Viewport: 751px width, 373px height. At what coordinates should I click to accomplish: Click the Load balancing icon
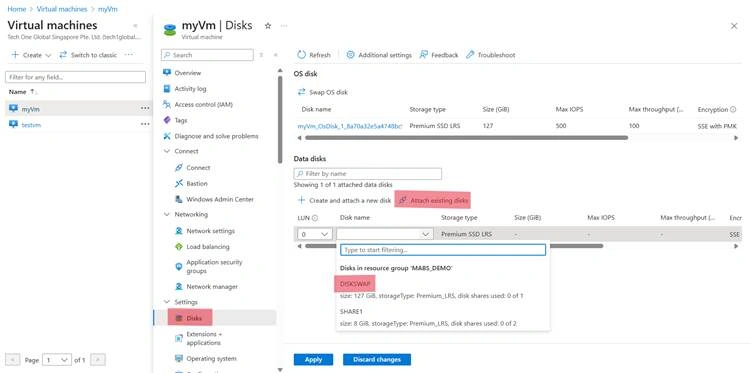tap(179, 247)
